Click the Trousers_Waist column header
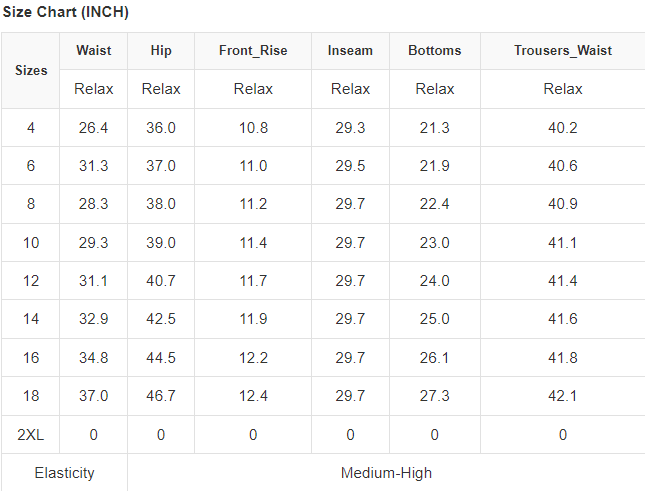 [563, 51]
